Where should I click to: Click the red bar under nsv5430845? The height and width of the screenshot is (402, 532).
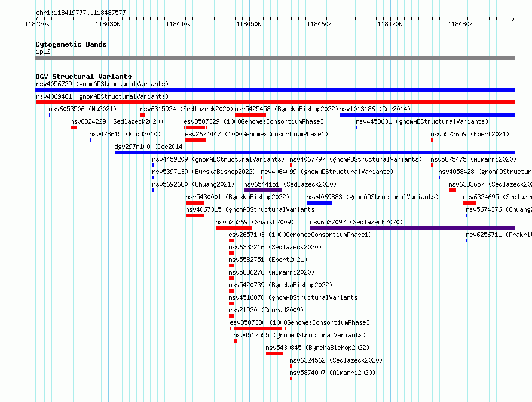point(274,354)
